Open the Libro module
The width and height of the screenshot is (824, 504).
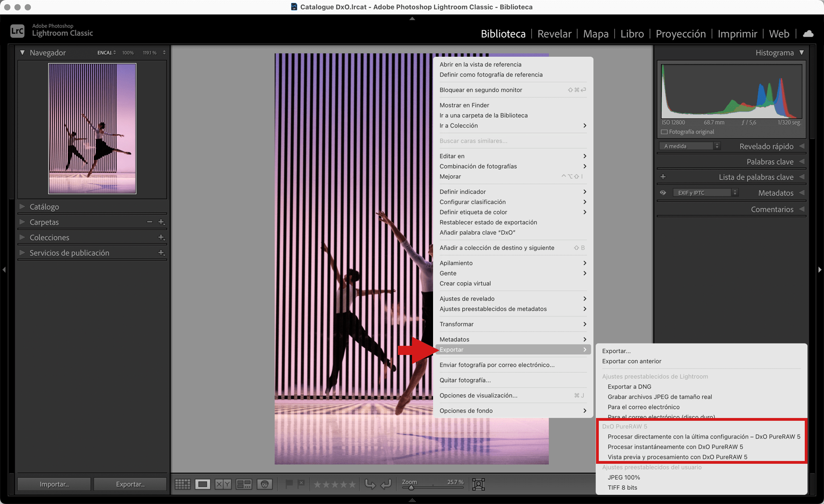pos(632,34)
